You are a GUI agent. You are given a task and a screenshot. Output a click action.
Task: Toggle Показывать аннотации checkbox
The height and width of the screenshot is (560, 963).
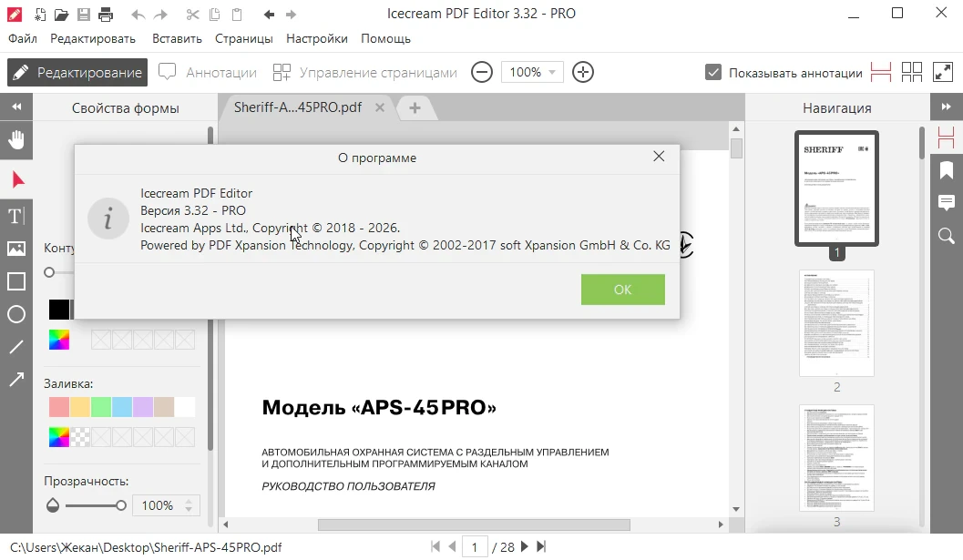tap(713, 73)
